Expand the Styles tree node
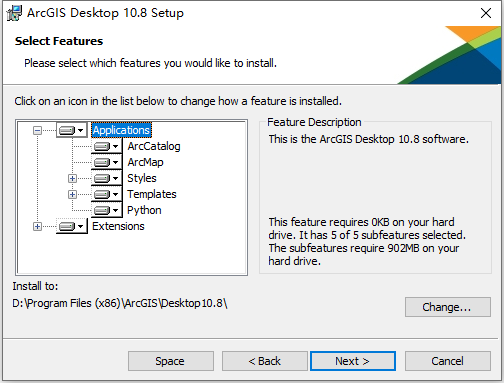This screenshot has height=383, width=504. click(72, 178)
